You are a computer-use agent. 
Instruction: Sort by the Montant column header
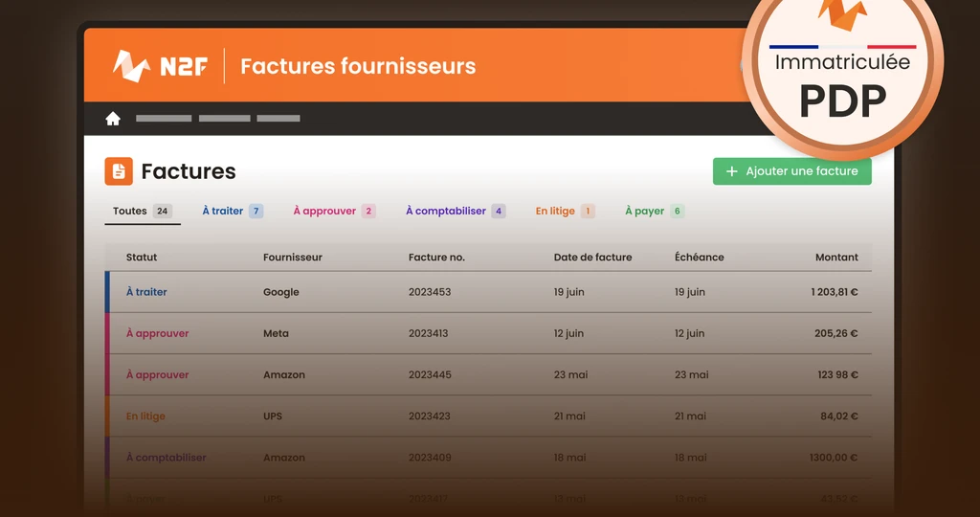(x=836, y=258)
